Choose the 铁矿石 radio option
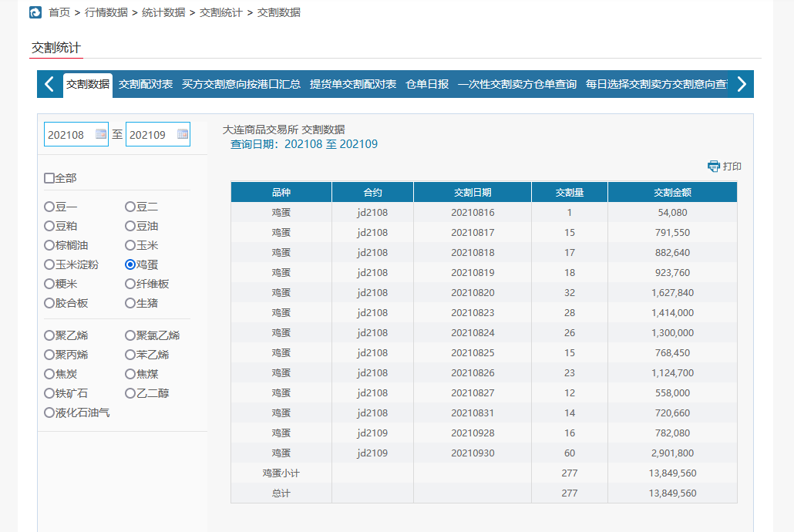The image size is (794, 532). click(x=49, y=393)
